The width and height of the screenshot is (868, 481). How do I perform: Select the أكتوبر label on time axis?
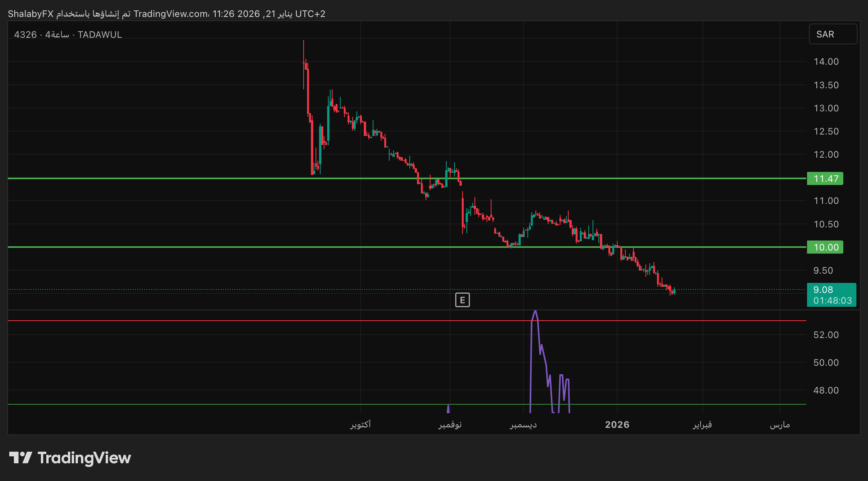coord(360,425)
